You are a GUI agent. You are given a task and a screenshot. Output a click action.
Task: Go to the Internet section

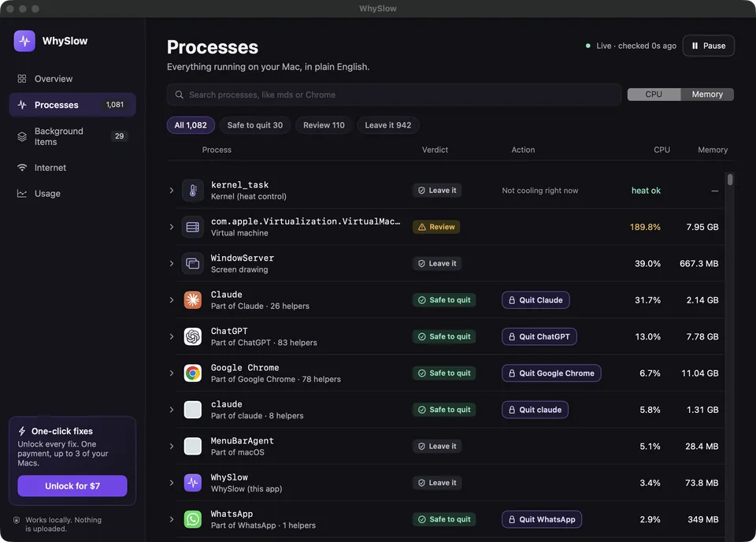point(72,167)
